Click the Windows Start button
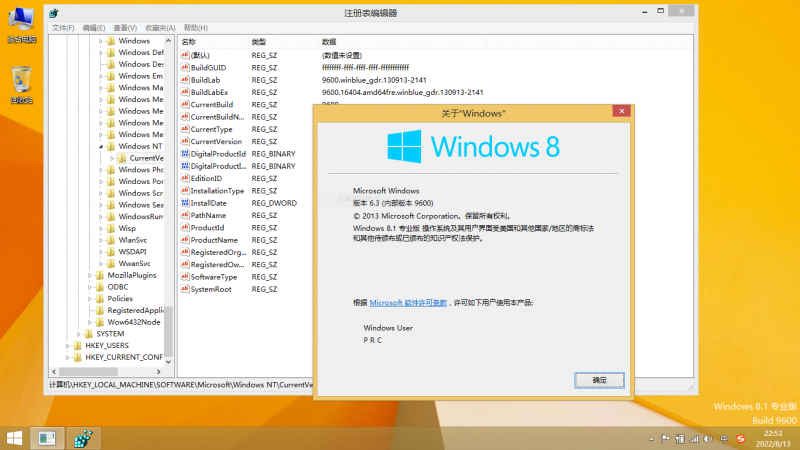 14,438
